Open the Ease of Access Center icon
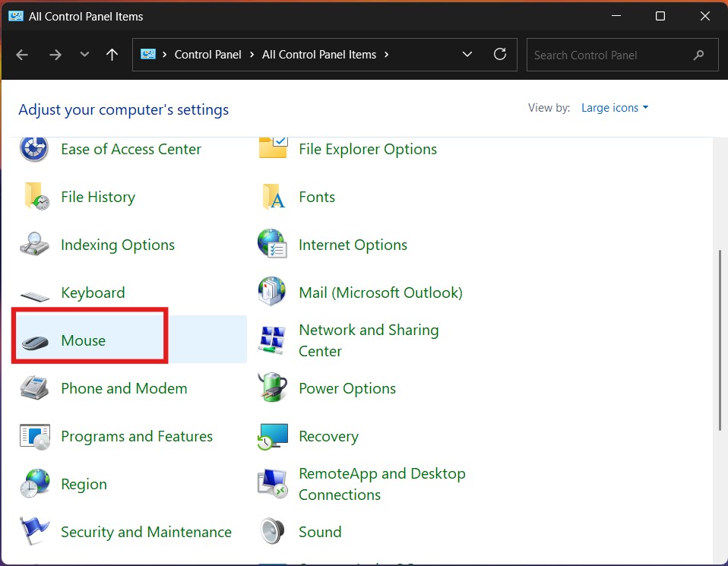The height and width of the screenshot is (566, 728). (34, 149)
